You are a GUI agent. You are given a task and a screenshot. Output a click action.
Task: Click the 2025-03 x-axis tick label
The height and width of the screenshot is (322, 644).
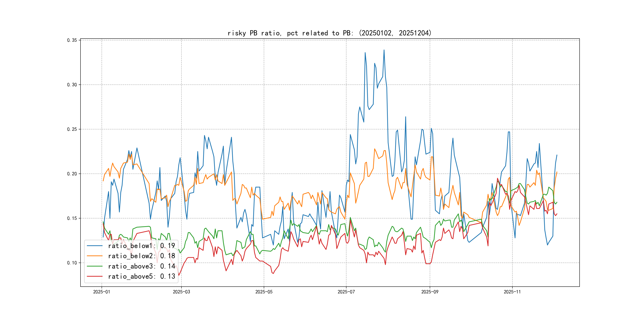[x=181, y=292]
